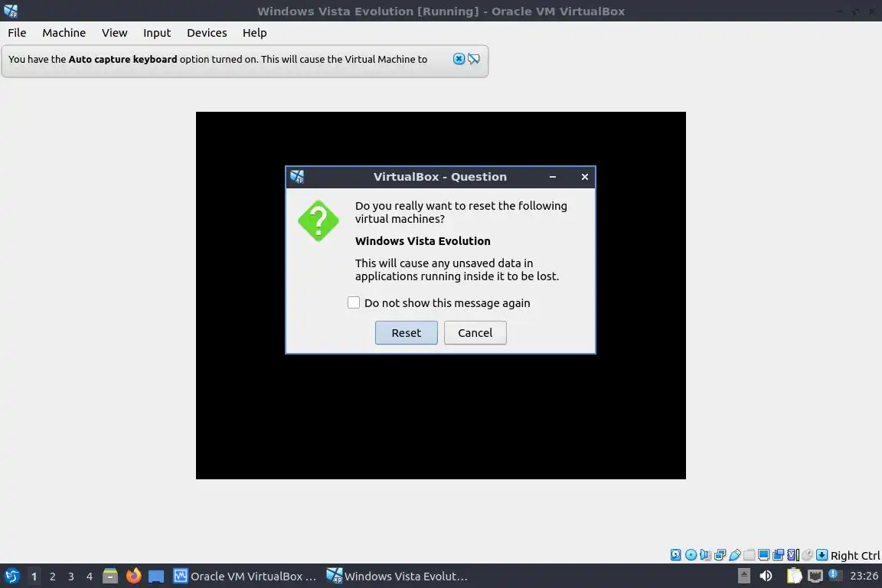Check 'Do not show this message again'

(353, 302)
